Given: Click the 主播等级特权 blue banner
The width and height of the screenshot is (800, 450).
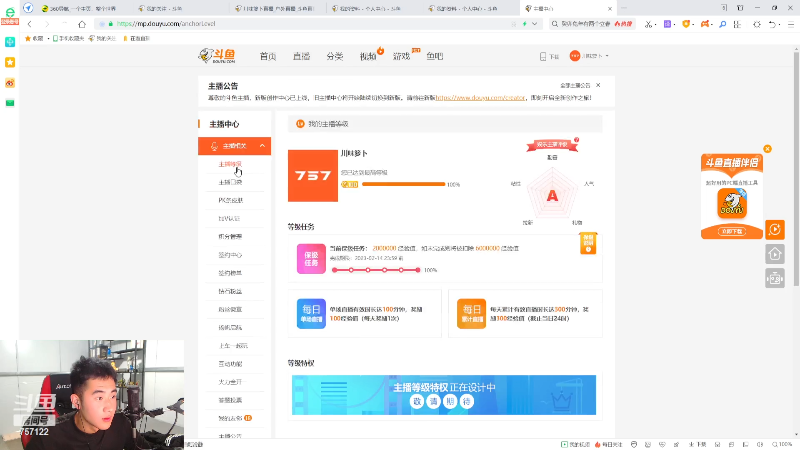Looking at the screenshot, I should click(x=444, y=395).
